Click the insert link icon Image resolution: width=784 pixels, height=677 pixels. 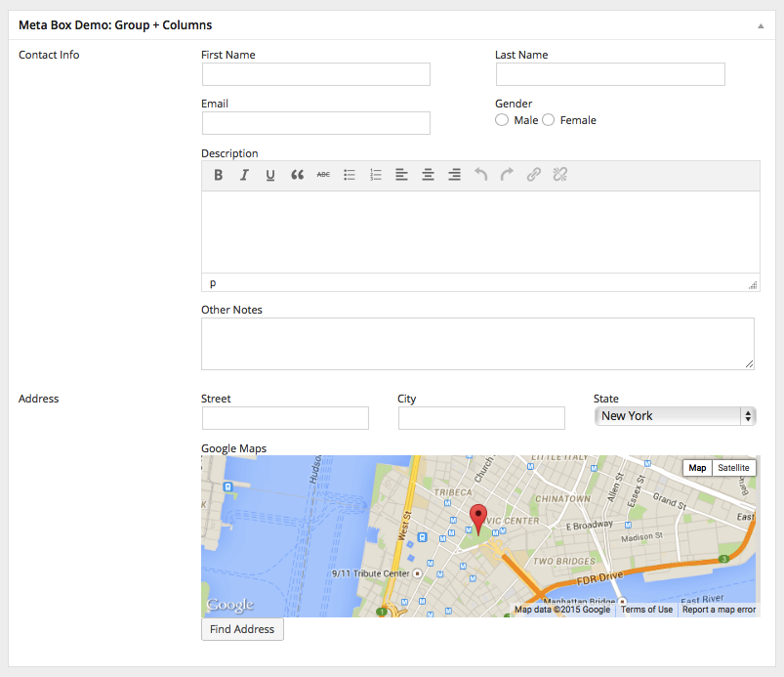(x=533, y=175)
